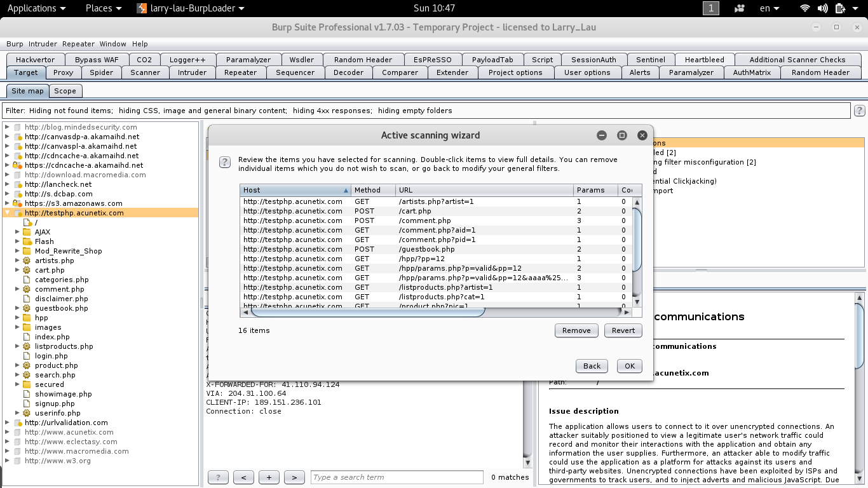Image resolution: width=868 pixels, height=488 pixels.
Task: Select the /guestbook.php row in the wizard
Action: tap(435, 249)
